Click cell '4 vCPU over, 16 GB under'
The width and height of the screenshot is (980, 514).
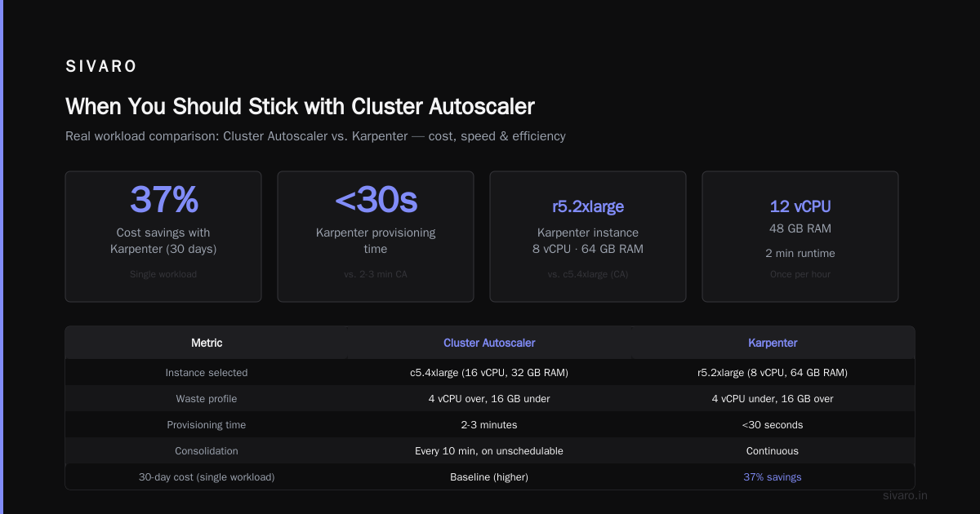tap(489, 398)
